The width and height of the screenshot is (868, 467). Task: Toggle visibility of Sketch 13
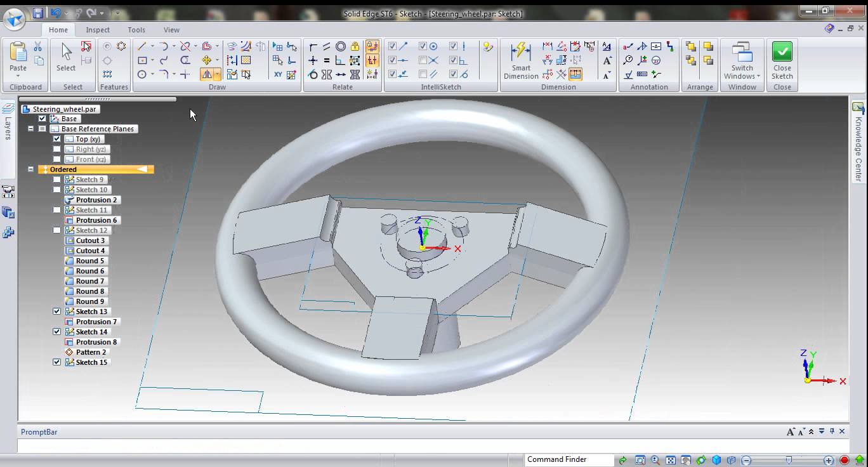coord(56,312)
